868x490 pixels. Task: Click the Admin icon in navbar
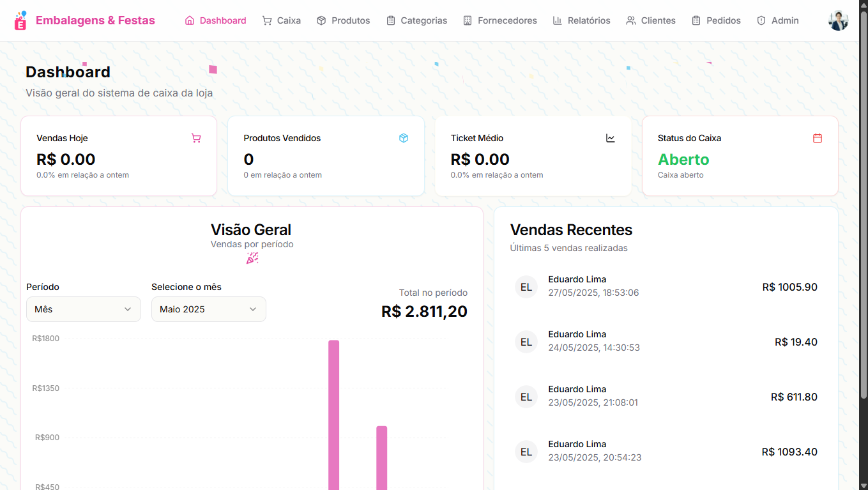pos(761,20)
